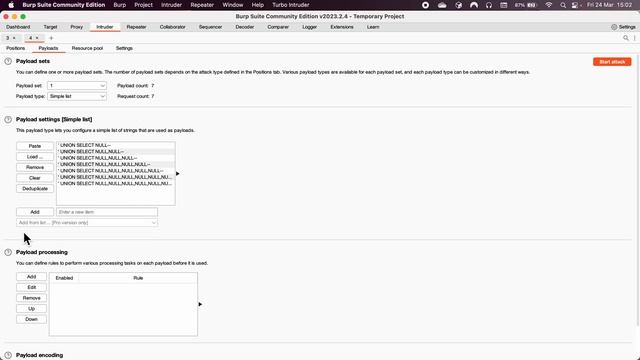Open the Payload type dropdown
This screenshot has height=360, width=640.
[x=77, y=96]
